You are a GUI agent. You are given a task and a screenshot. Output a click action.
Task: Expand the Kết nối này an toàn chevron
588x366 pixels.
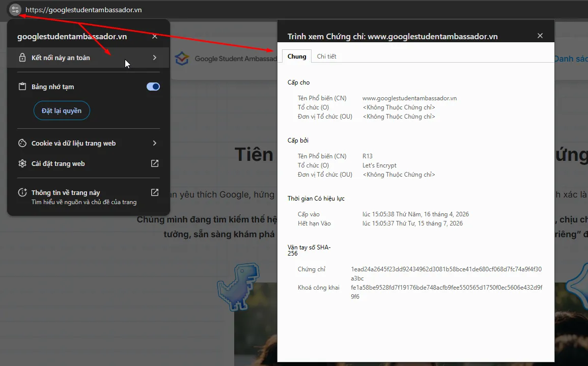pos(155,58)
